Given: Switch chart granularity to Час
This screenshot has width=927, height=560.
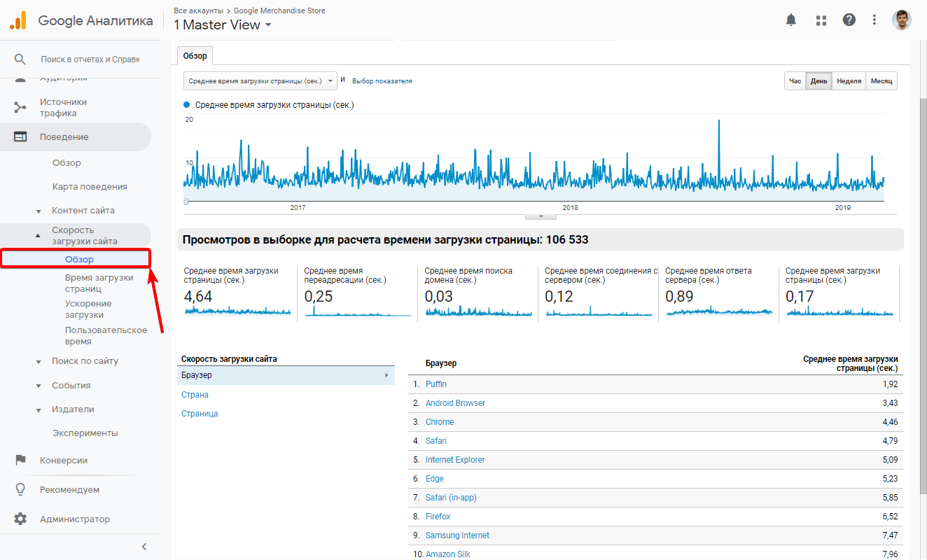Looking at the screenshot, I should pyautogui.click(x=795, y=81).
